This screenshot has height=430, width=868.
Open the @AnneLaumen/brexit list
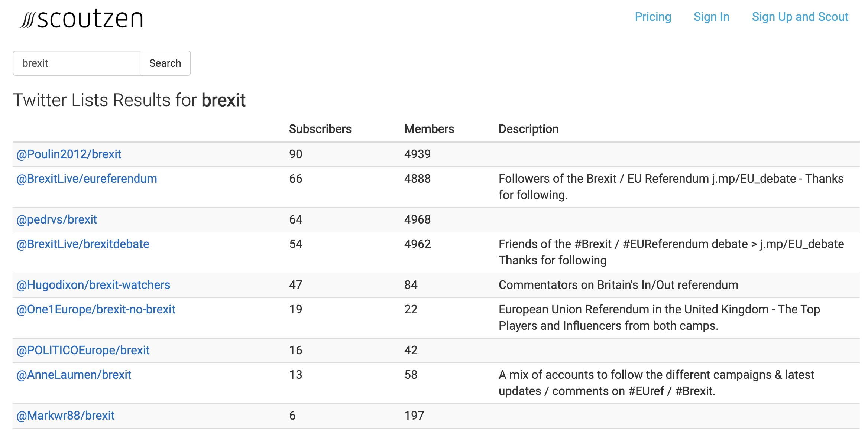click(x=74, y=375)
